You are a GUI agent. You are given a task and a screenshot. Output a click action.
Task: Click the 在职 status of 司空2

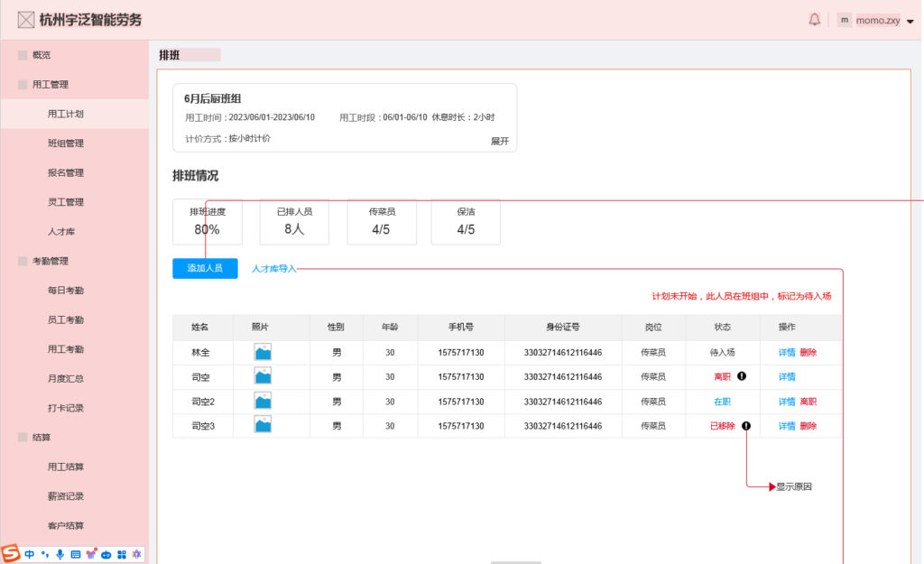point(722,402)
